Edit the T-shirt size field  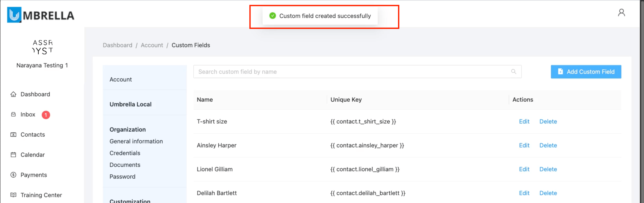[x=524, y=121]
